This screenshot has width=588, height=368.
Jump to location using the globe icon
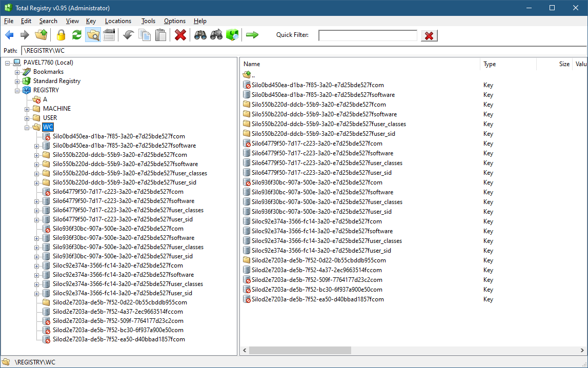tap(232, 35)
